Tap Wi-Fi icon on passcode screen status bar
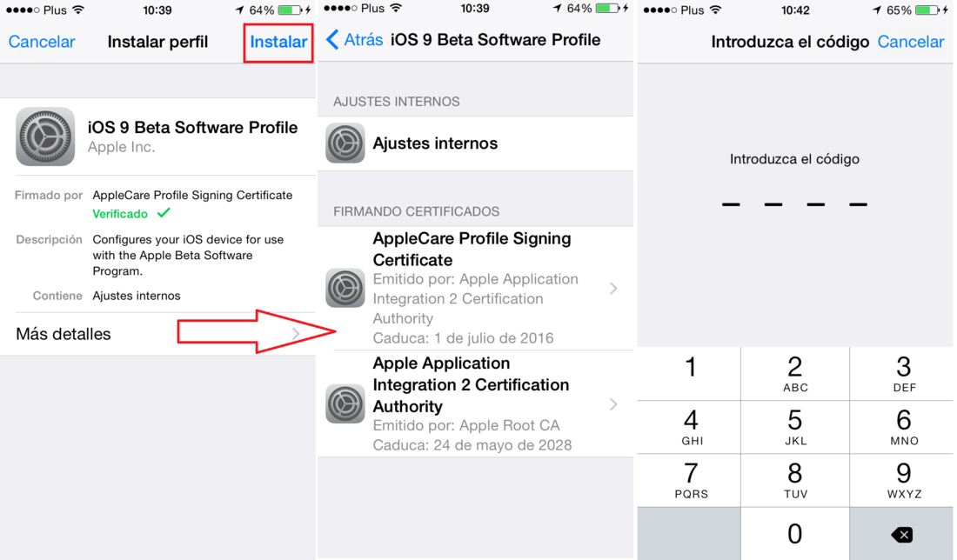Screen dimensions: 957x560 coord(715,10)
